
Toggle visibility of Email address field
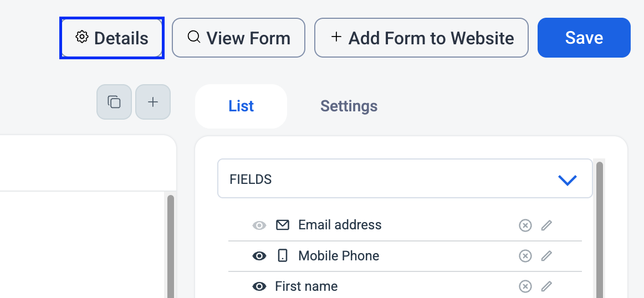tap(259, 225)
